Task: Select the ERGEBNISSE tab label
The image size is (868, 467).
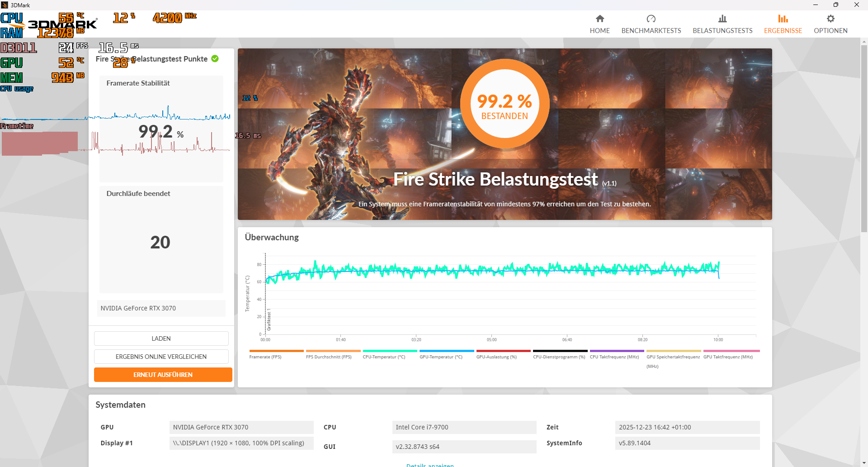Action: tap(783, 31)
